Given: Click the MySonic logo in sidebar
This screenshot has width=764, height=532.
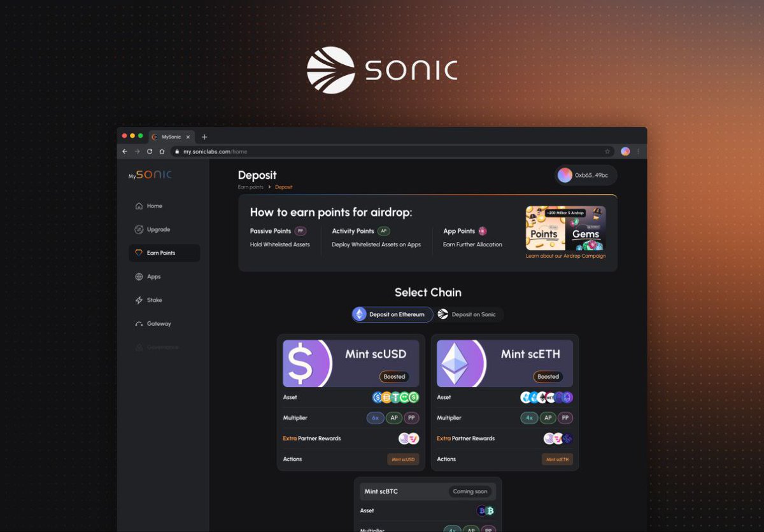Looking at the screenshot, I should tap(150, 175).
